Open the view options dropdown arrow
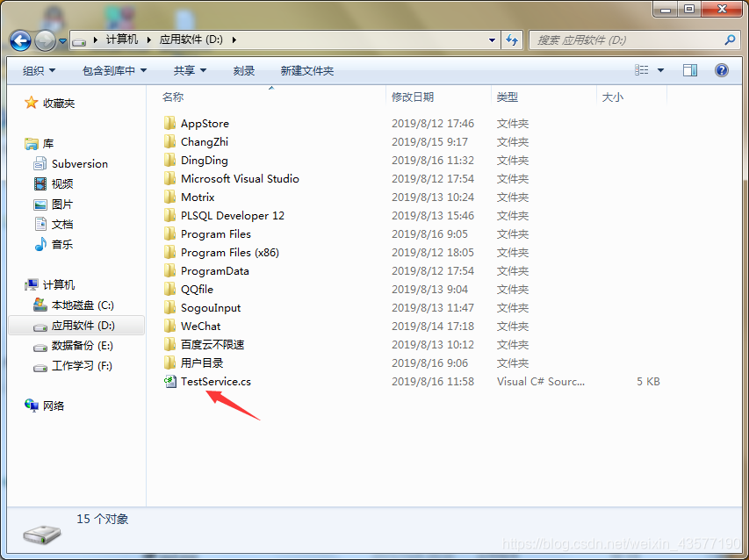 pos(660,70)
